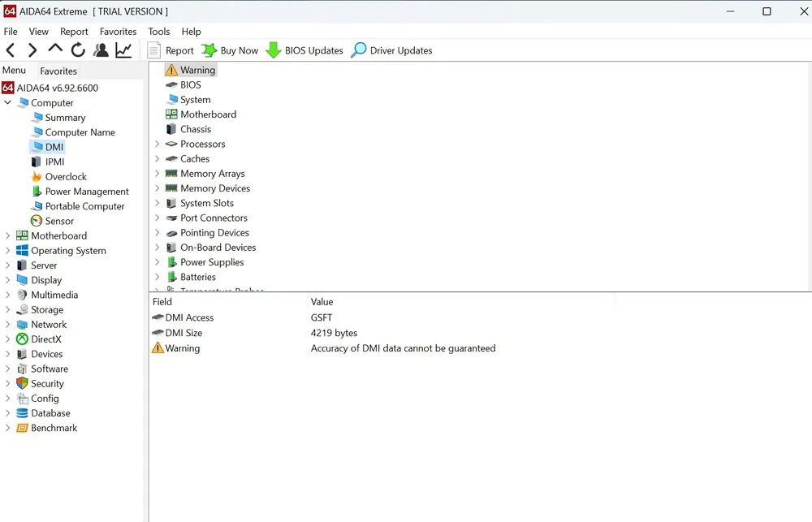Click the Warning triangle icon in DMI list
Viewport: 812px width, 522px height.
pyautogui.click(x=171, y=70)
